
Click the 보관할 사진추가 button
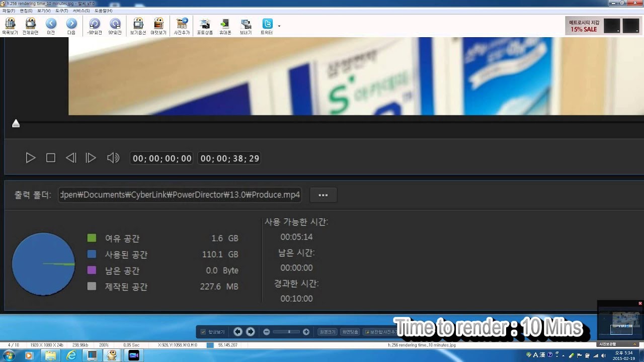381,332
